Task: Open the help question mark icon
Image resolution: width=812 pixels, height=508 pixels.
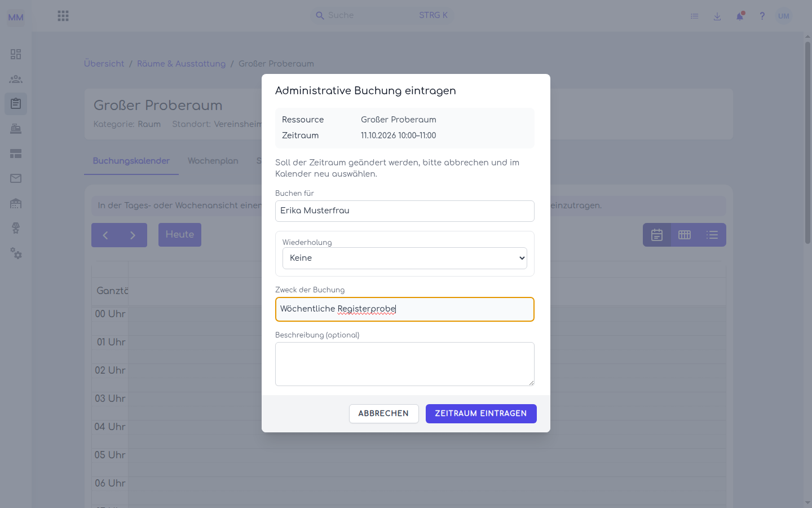Action: 762,16
